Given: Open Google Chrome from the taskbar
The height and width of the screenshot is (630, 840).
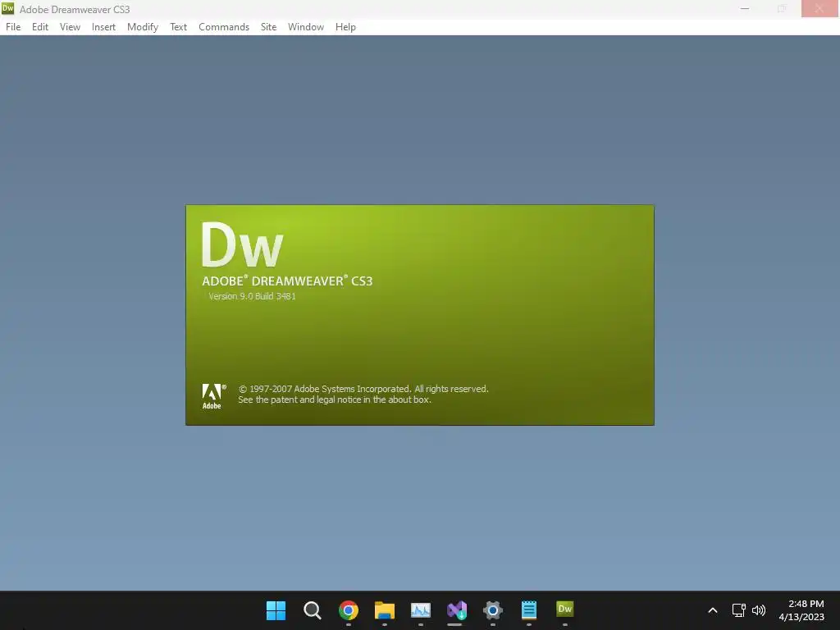Looking at the screenshot, I should (348, 609).
